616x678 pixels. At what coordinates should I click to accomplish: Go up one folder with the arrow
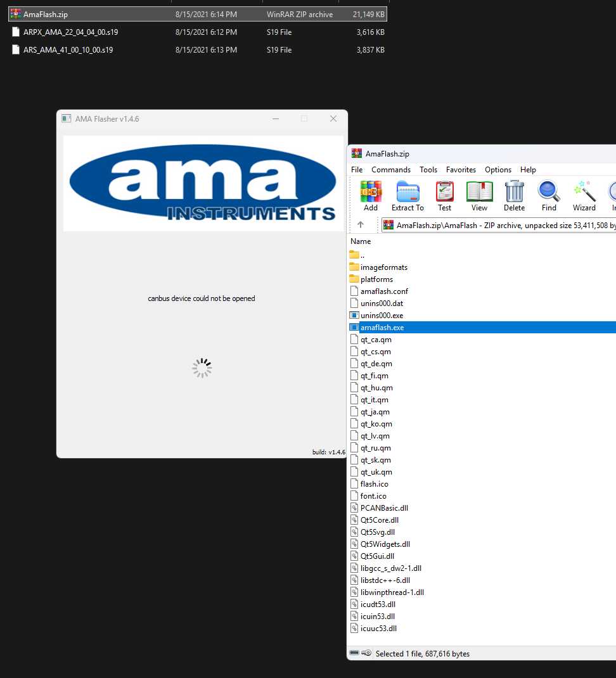tap(361, 225)
